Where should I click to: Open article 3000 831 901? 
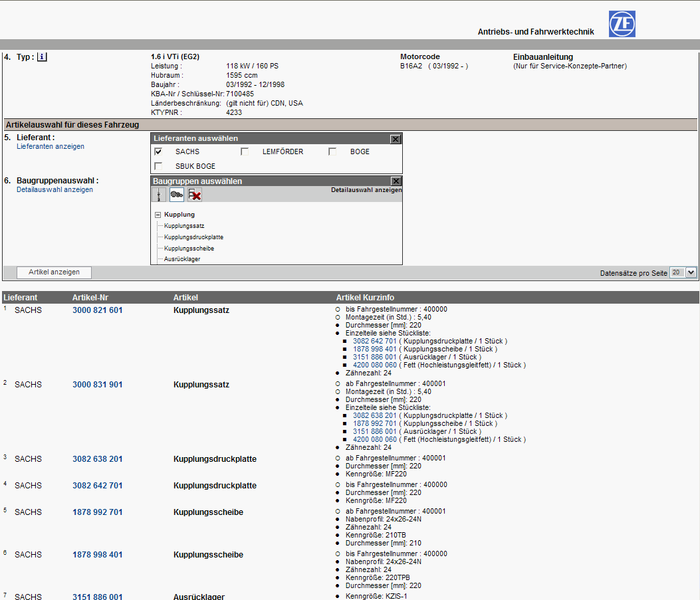coord(97,385)
